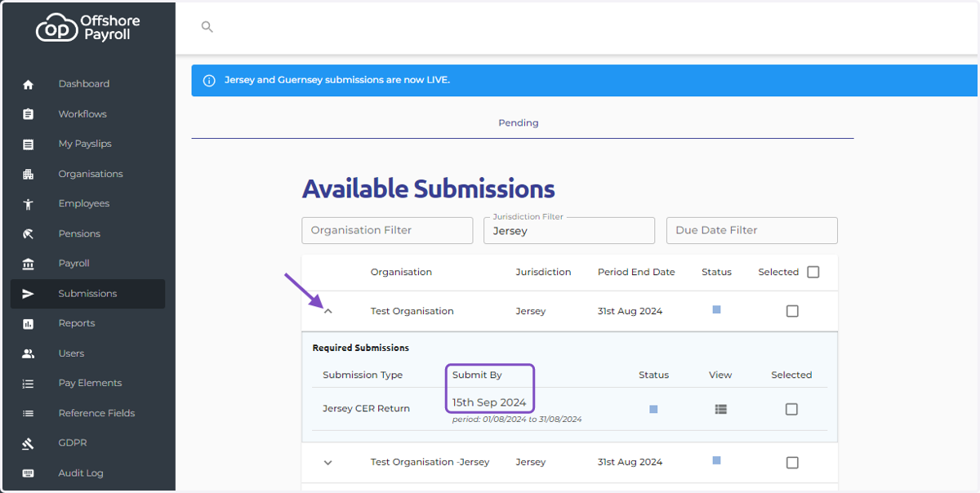Open Workflows in the sidebar
The height and width of the screenshot is (493, 980).
click(87, 114)
